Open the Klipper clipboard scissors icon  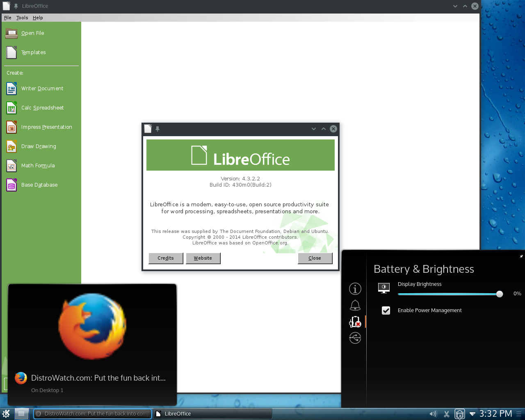point(447,414)
